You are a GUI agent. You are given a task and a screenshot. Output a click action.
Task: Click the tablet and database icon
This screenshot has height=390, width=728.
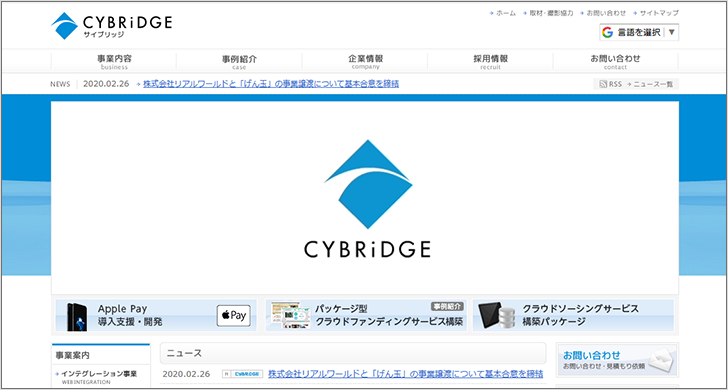point(497,316)
